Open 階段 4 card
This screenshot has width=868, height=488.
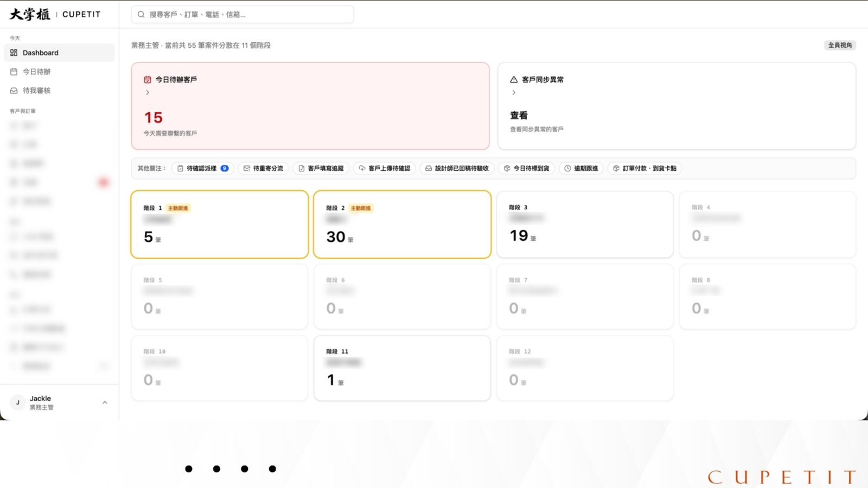[x=768, y=224]
